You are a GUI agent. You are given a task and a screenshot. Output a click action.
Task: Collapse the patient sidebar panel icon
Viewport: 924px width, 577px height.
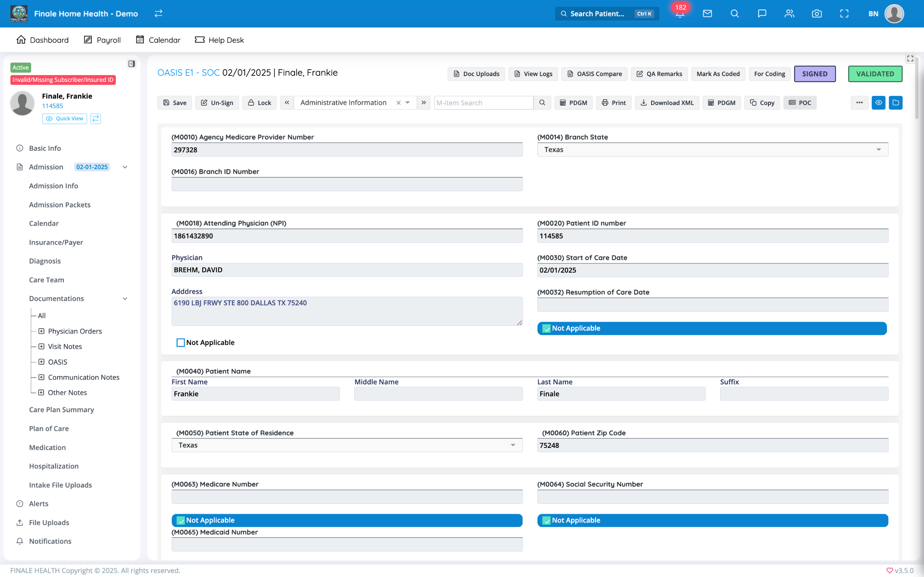(131, 64)
